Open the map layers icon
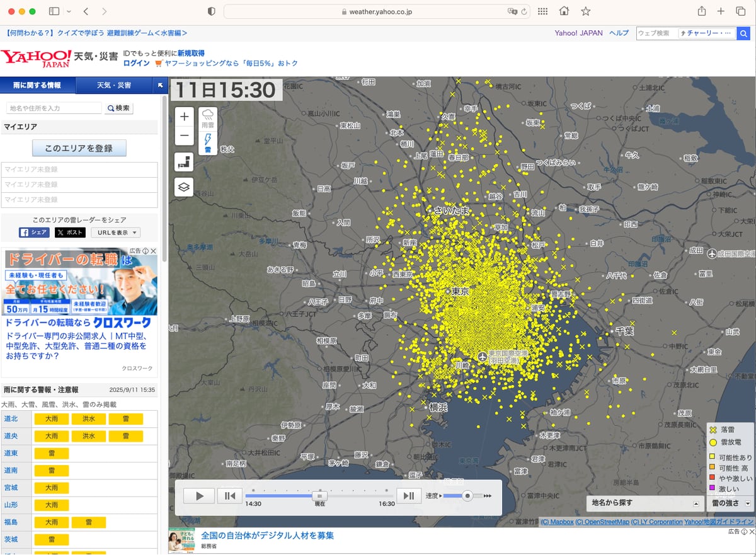756x557 pixels. 184,187
